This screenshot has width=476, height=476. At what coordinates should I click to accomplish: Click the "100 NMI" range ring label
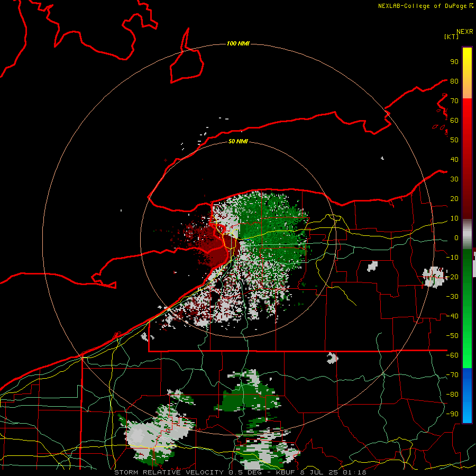238,44
